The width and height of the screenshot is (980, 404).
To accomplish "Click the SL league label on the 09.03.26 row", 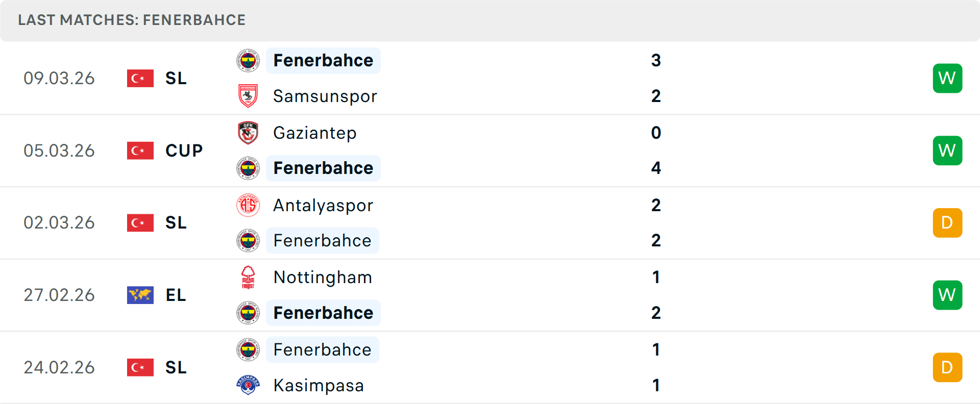I will click(176, 78).
